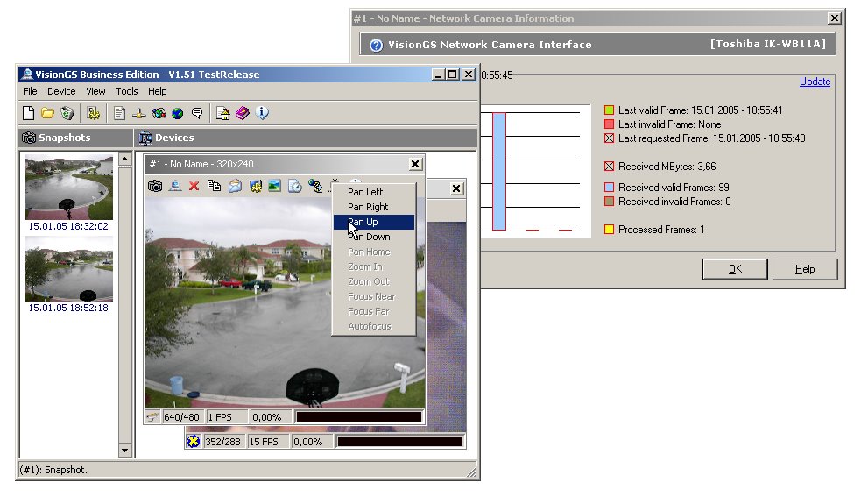
Task: Click the blue info bubble toolbar icon
Action: point(262,113)
